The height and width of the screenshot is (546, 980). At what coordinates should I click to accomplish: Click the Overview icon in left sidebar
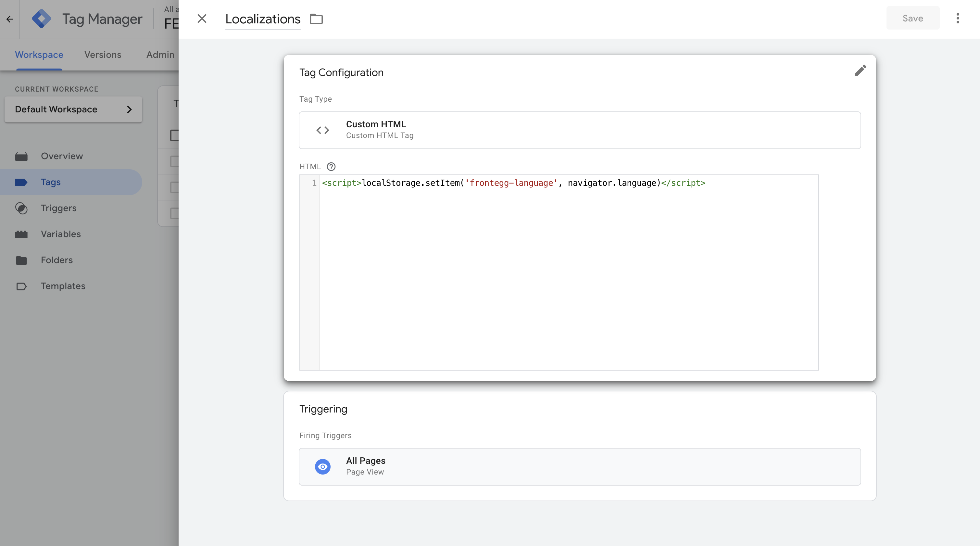[x=21, y=156]
